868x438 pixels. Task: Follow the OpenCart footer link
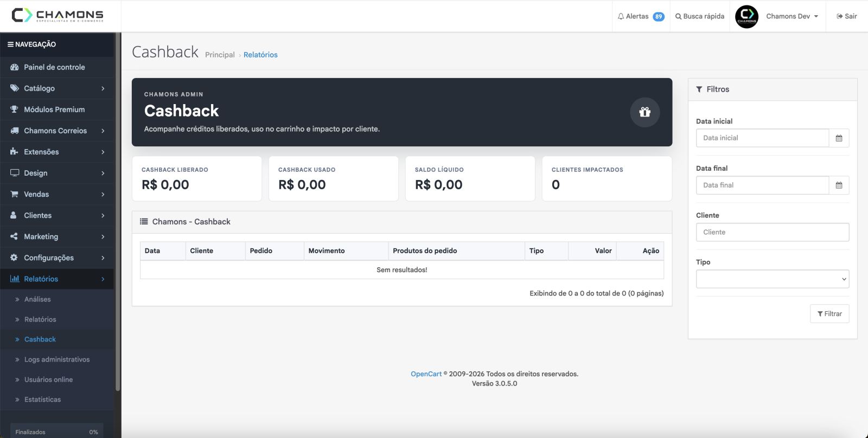(426, 374)
